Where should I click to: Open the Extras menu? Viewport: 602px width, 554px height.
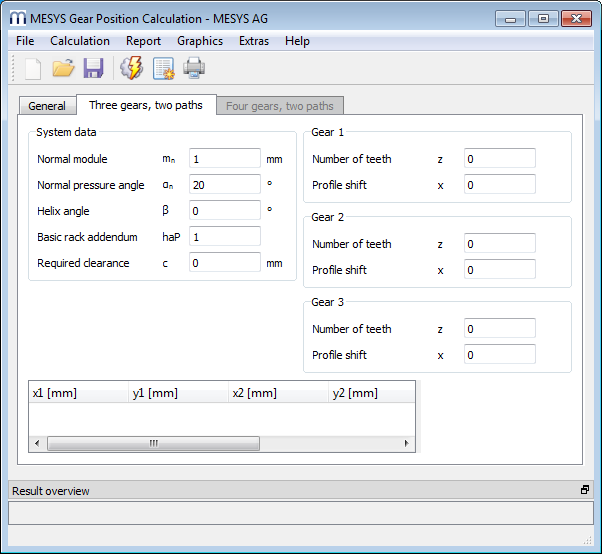[253, 41]
